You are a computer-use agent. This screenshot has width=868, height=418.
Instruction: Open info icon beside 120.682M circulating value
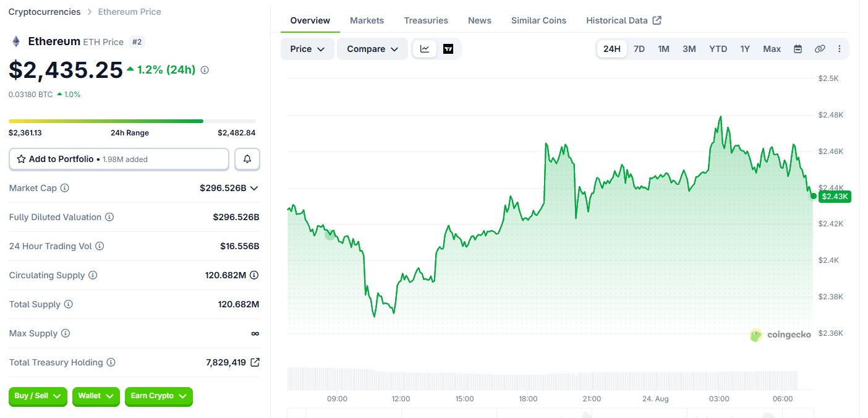click(x=254, y=275)
